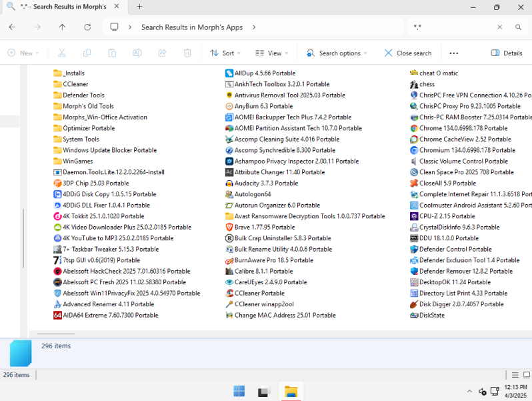This screenshot has height=401, width=532.
Task: Click the AIDA64 Extreme icon
Action: click(x=57, y=315)
